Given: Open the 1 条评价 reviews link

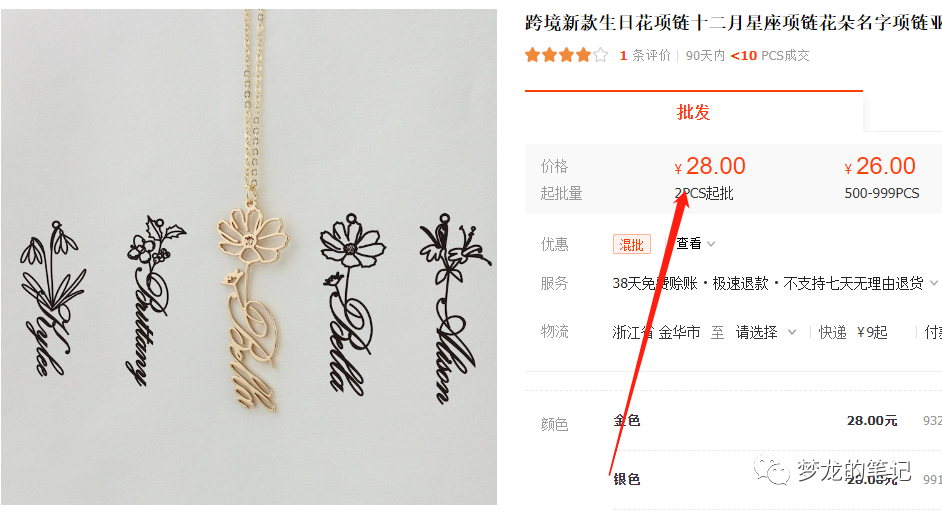Looking at the screenshot, I should point(645,56).
